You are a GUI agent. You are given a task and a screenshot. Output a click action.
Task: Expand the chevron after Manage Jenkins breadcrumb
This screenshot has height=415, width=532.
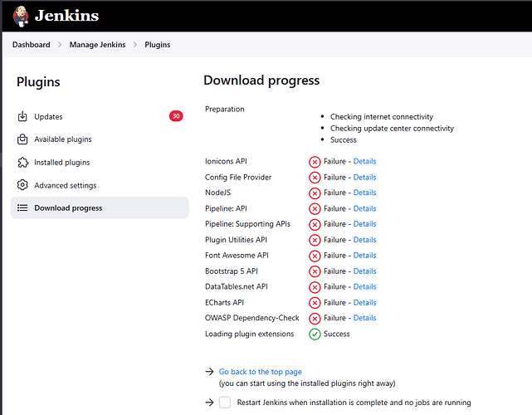[135, 45]
